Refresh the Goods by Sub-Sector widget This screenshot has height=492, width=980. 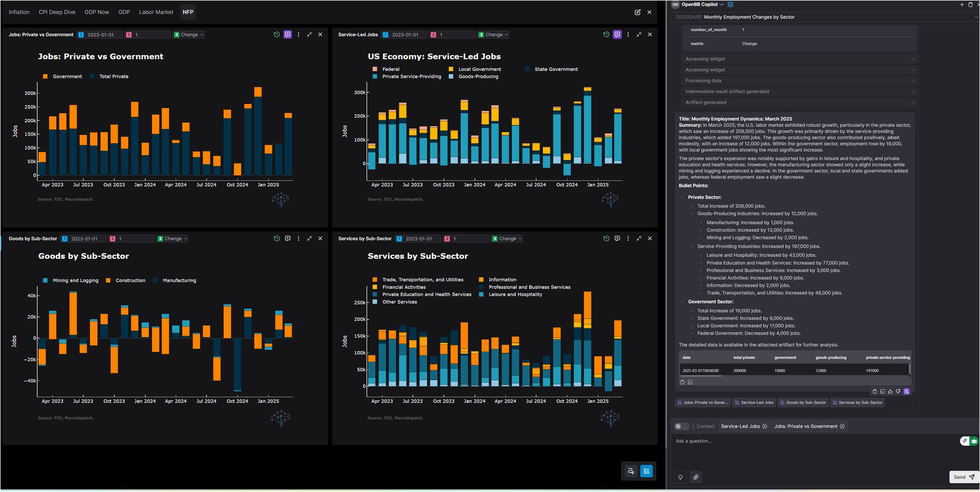point(277,238)
